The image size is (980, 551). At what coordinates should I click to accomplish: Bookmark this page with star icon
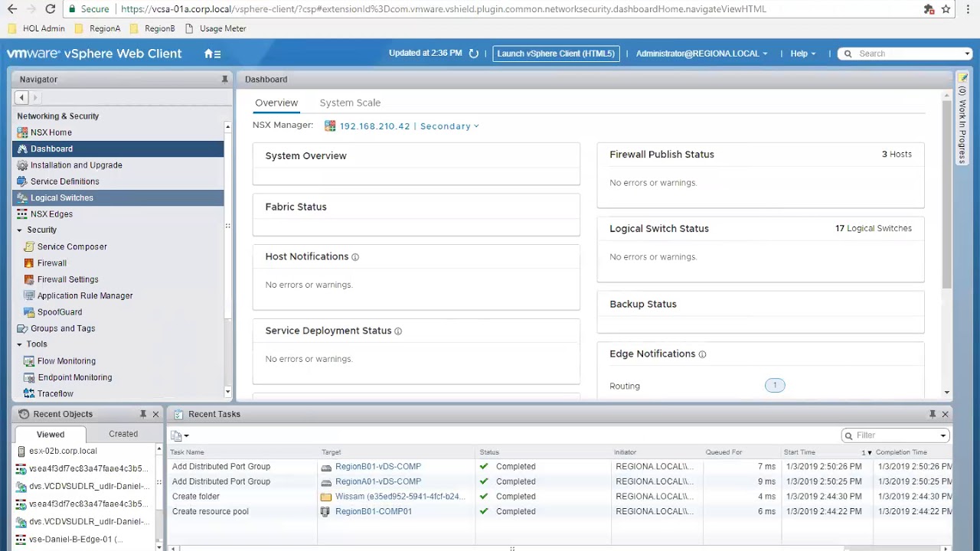(x=946, y=9)
